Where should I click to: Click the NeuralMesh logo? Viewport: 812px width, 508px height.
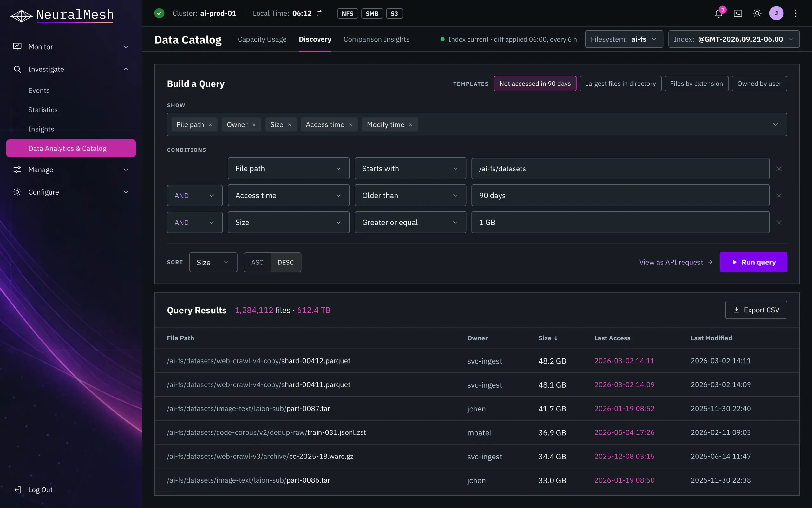click(62, 15)
